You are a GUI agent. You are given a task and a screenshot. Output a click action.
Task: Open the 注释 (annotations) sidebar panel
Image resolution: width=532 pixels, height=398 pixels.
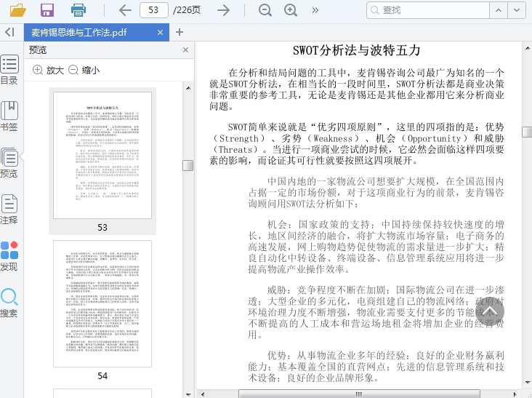tap(9, 210)
